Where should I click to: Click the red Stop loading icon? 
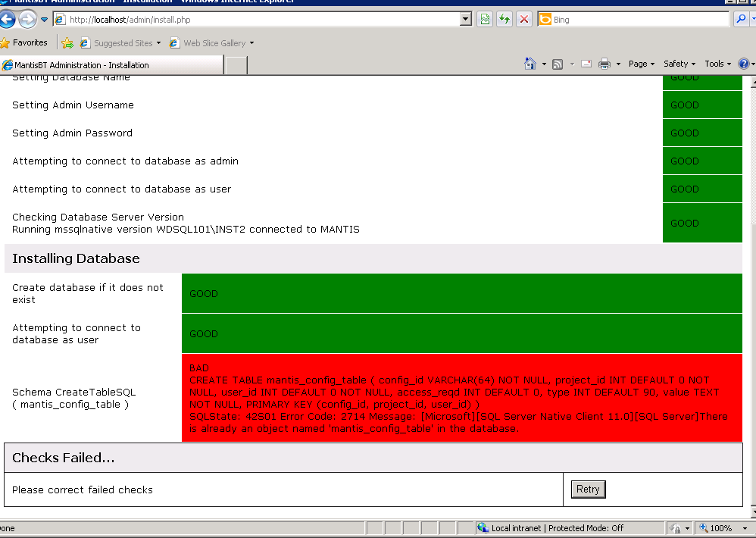point(524,20)
